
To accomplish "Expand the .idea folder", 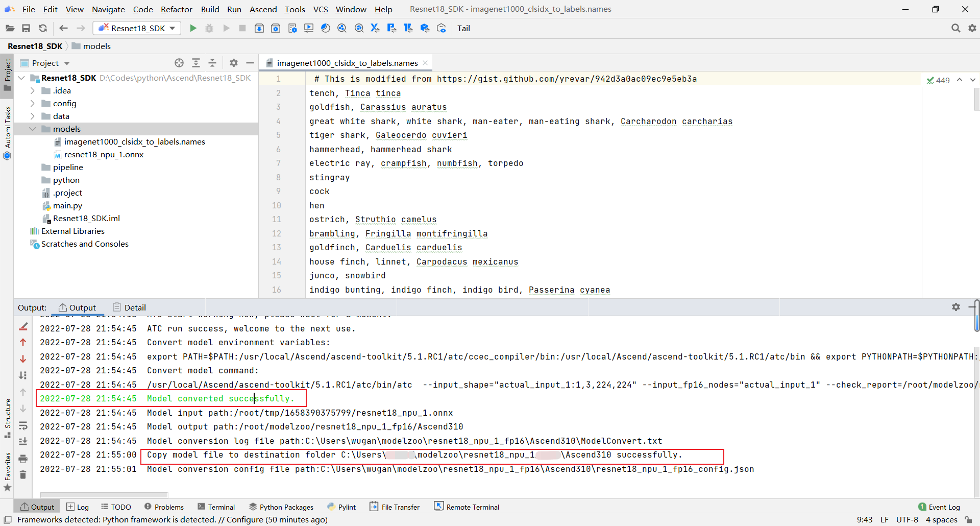I will click(33, 90).
